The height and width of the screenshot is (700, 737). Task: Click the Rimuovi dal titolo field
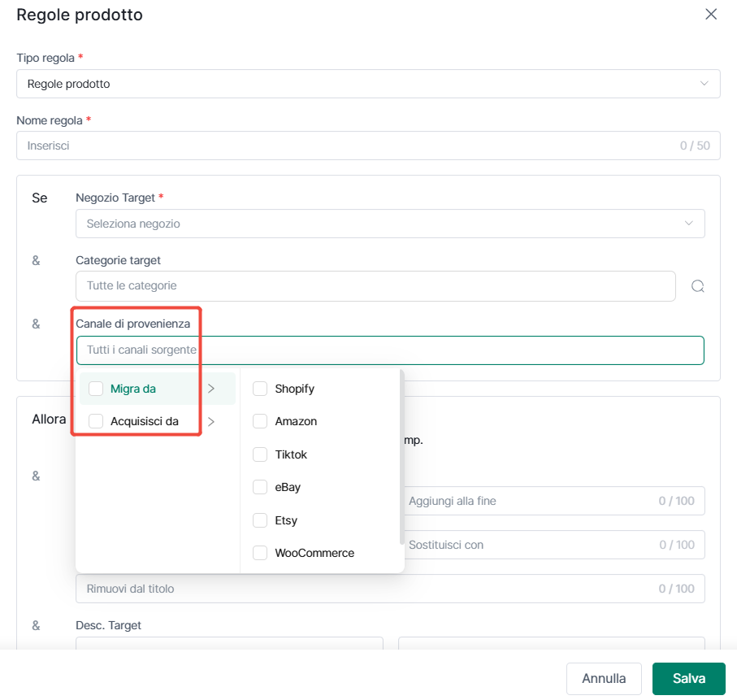click(x=390, y=589)
